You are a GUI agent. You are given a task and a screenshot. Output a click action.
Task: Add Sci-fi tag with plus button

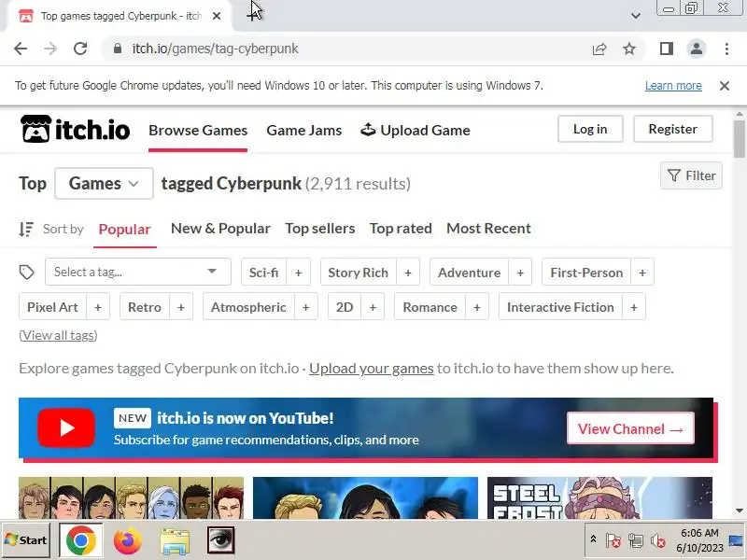tap(298, 273)
